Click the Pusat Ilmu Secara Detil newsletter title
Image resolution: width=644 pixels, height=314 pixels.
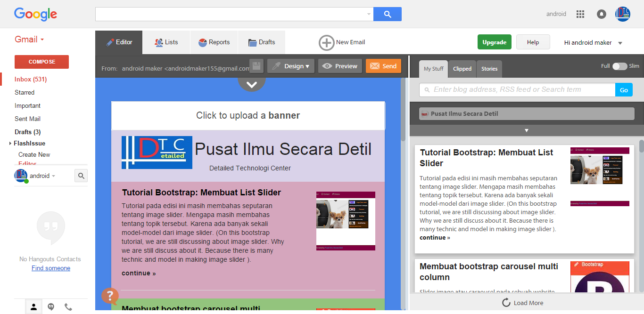(x=283, y=149)
